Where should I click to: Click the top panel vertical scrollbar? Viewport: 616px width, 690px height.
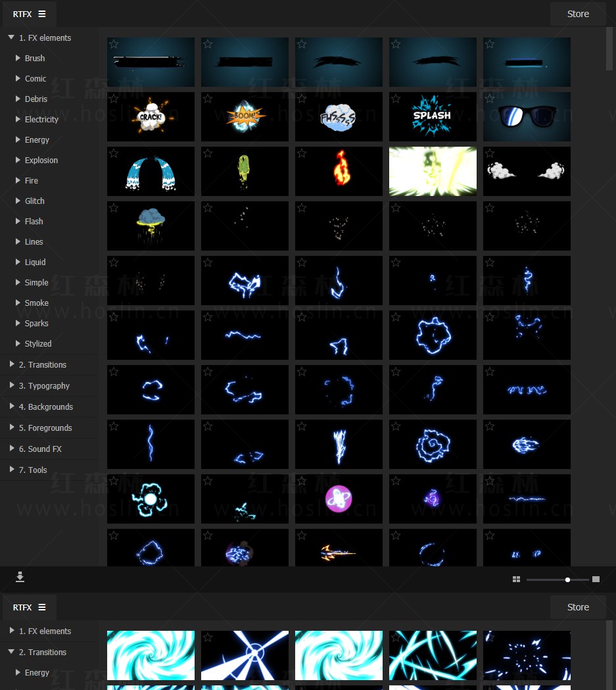coord(609,49)
